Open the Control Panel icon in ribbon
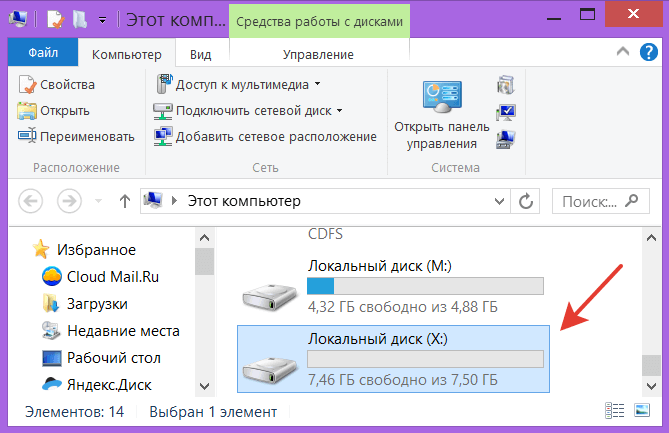The image size is (669, 433). 440,100
